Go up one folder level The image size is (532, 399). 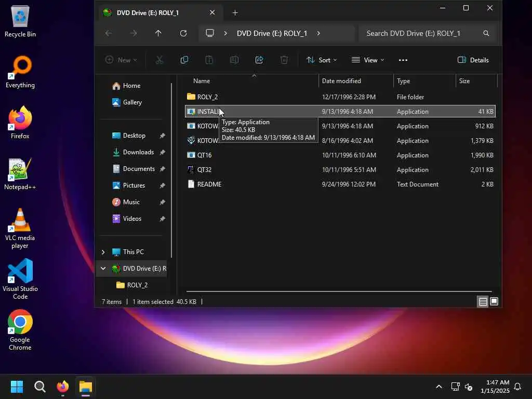158,33
